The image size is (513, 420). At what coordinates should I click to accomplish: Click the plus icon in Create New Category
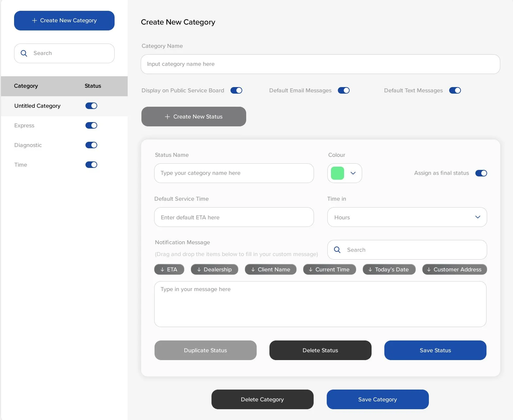pos(34,21)
